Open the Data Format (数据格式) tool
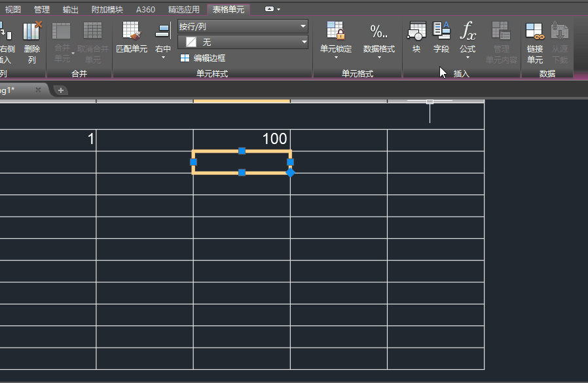588x383 pixels. coord(379,33)
